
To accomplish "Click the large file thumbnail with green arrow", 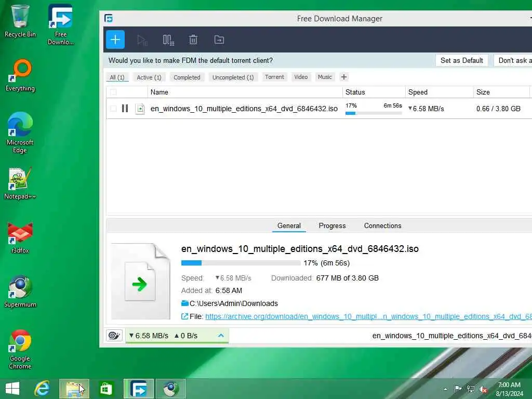I will [x=140, y=281].
